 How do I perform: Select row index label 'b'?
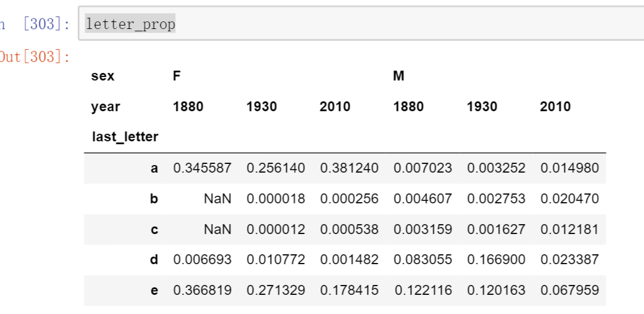point(154,199)
